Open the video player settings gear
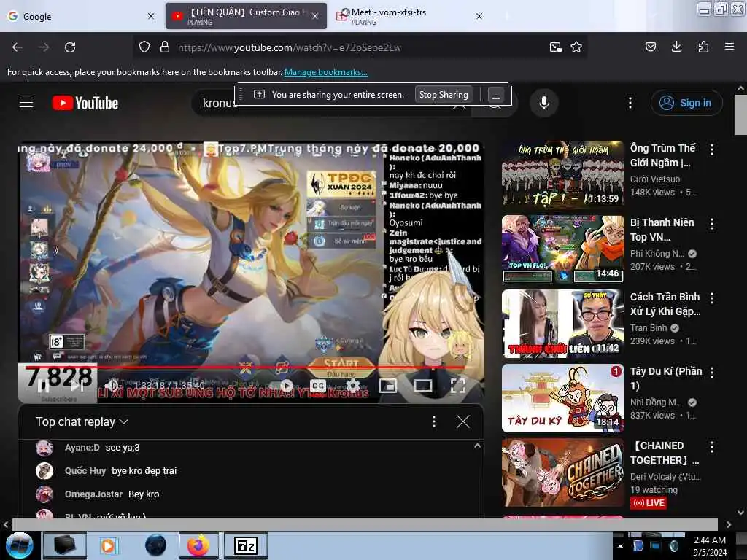Screen dimensions: 747x560 [x=352, y=386]
